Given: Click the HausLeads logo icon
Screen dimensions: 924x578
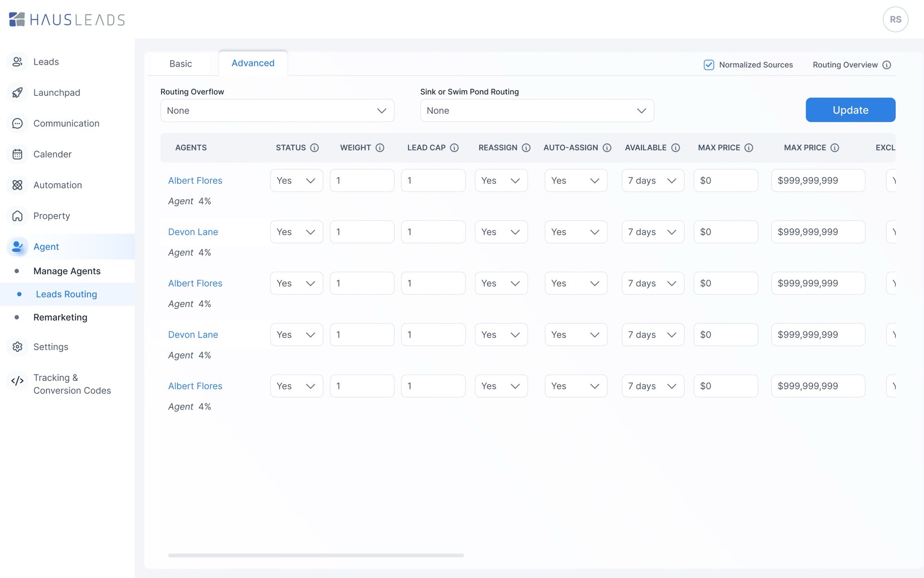Looking at the screenshot, I should (x=17, y=19).
